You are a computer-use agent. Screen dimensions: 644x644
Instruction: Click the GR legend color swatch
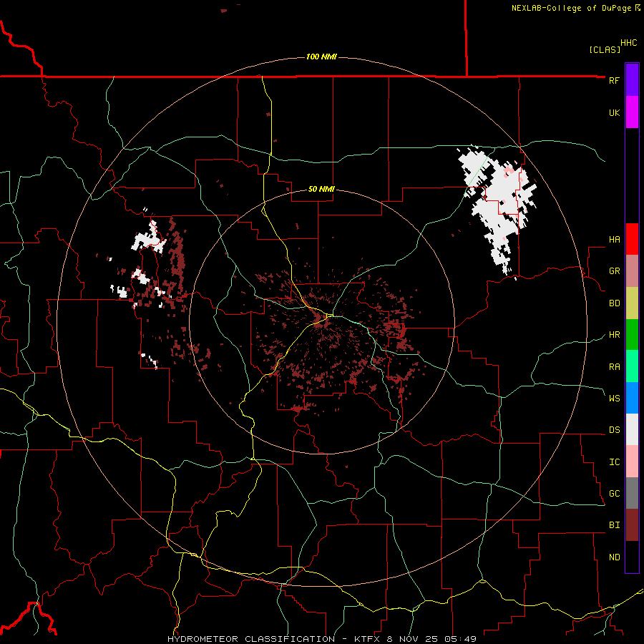[x=632, y=271]
